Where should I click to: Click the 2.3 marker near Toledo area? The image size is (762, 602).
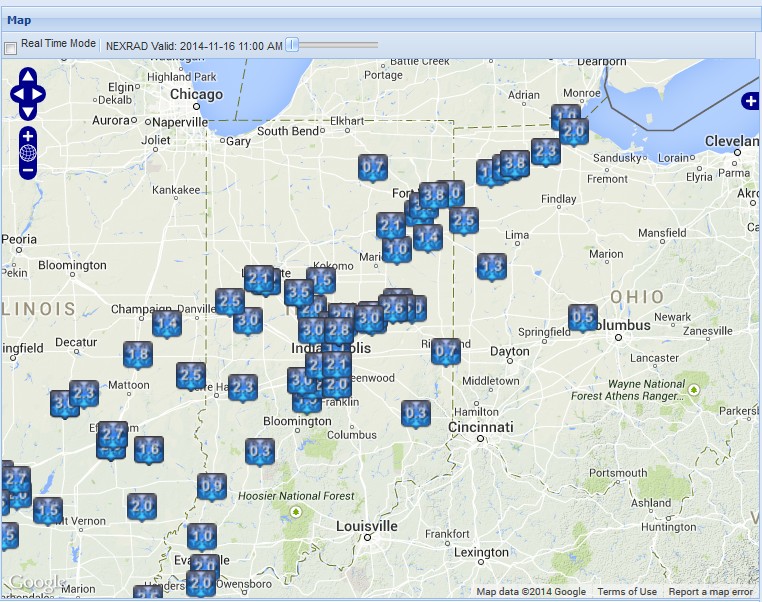tap(546, 152)
